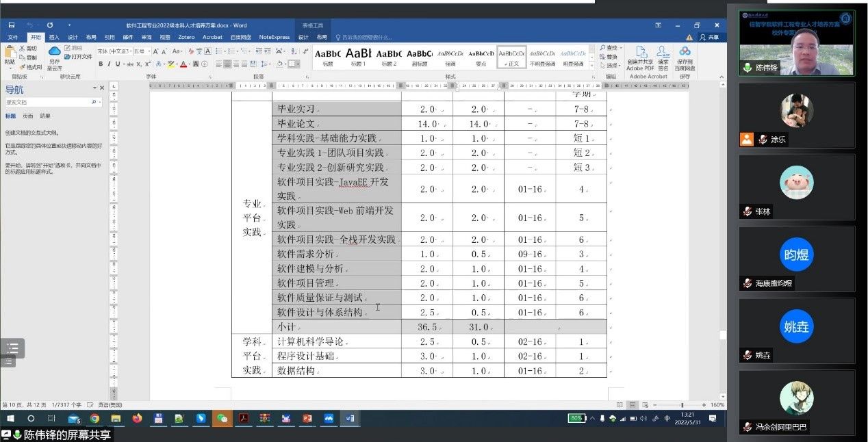Click the navigation search document field

click(48, 102)
